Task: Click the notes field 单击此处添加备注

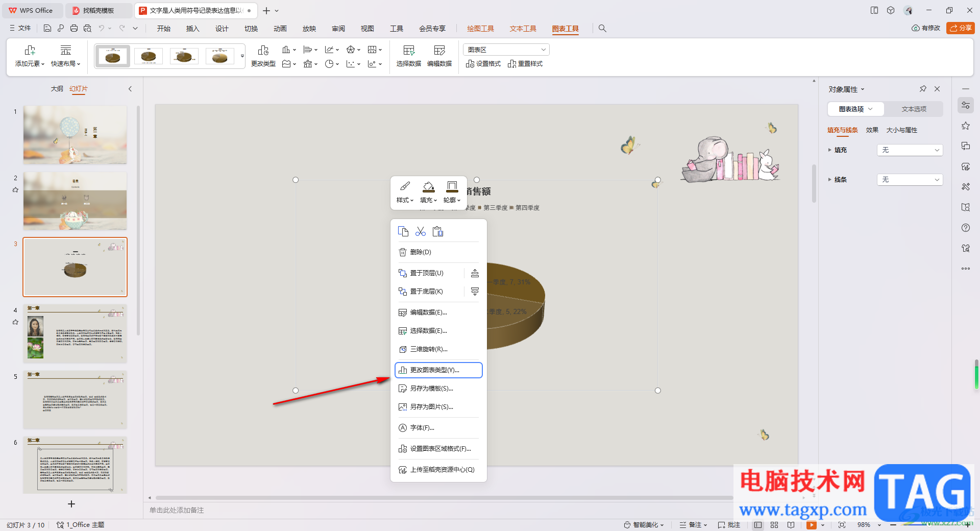Action: pos(177,510)
